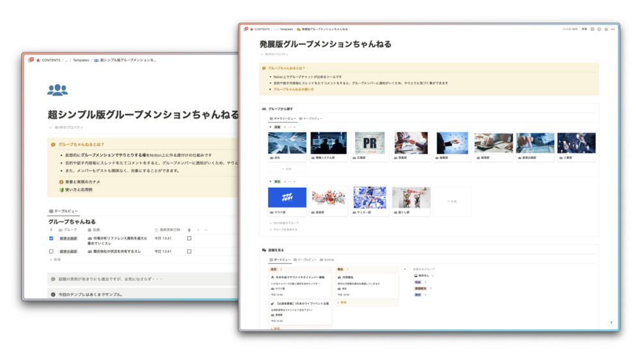The image size is (644, 362).
Task: Click the plus beside the first gallery group tag
Action: click(295, 128)
